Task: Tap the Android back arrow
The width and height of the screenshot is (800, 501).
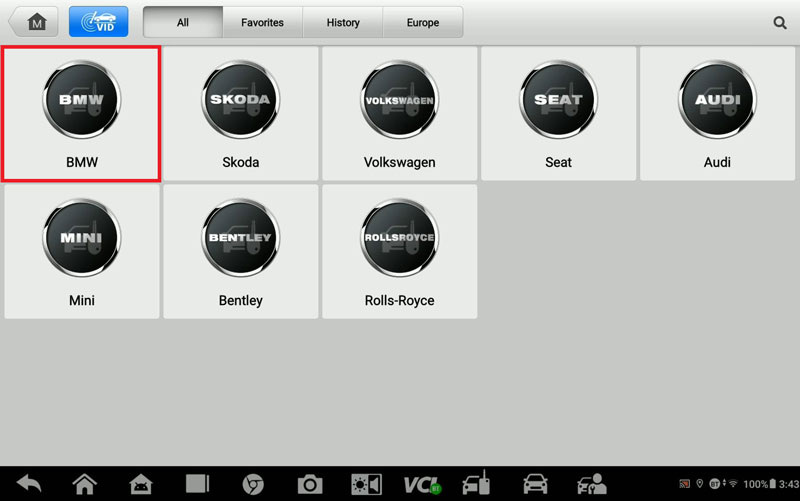Action: (29, 484)
